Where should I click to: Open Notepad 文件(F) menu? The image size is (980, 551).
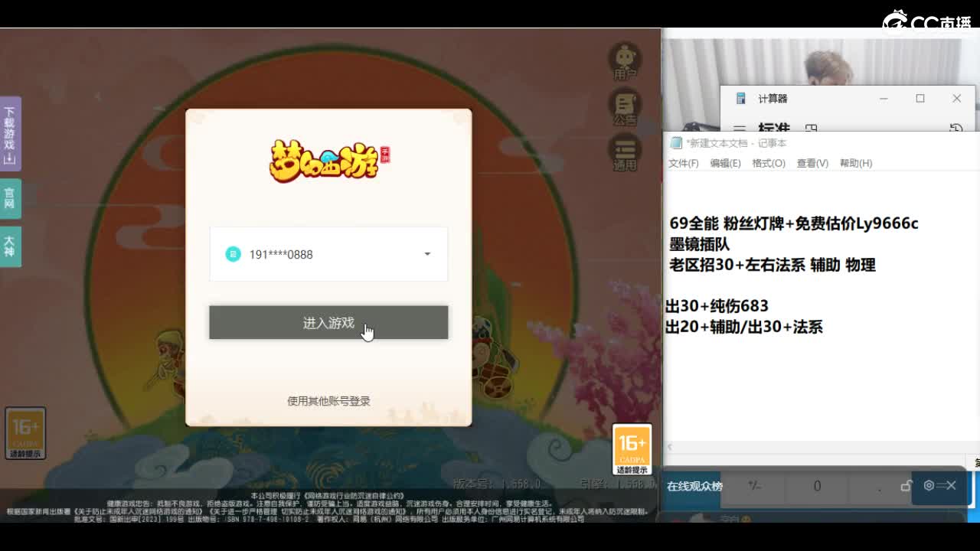(x=684, y=163)
